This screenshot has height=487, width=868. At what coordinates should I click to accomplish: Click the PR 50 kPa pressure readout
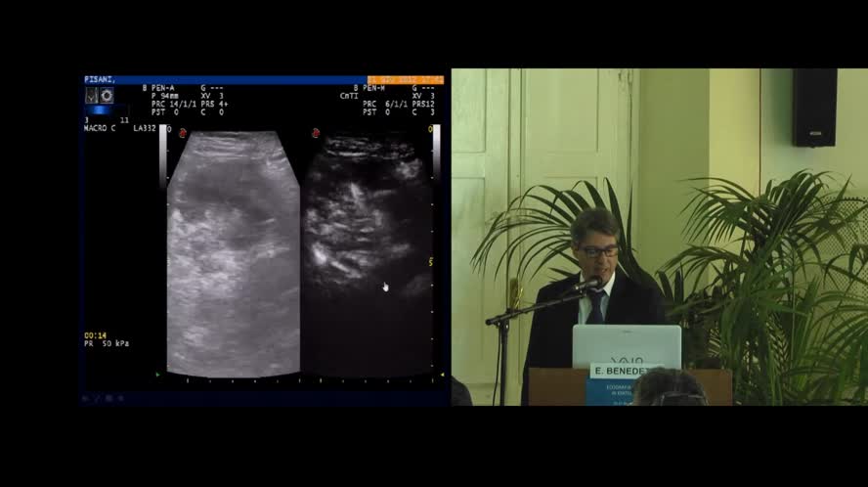(107, 344)
